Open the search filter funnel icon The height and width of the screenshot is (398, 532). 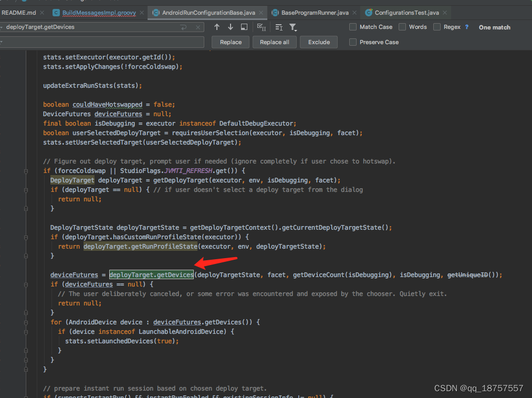(293, 27)
